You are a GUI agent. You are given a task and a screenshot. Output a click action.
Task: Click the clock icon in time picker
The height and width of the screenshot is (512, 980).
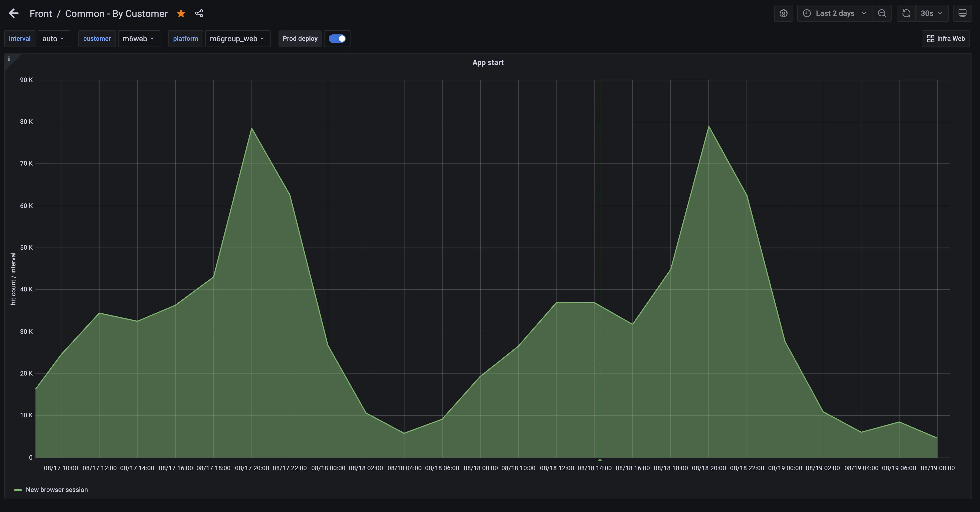[807, 13]
